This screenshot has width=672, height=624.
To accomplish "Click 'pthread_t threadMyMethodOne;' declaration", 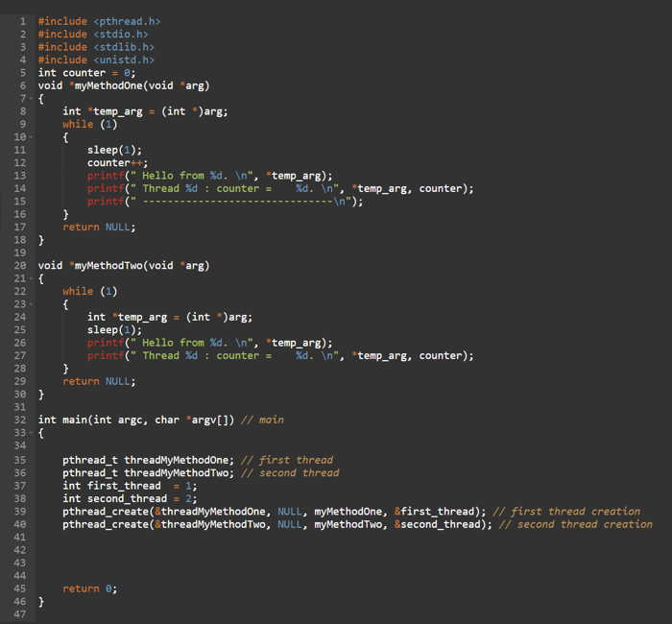I will point(148,460).
